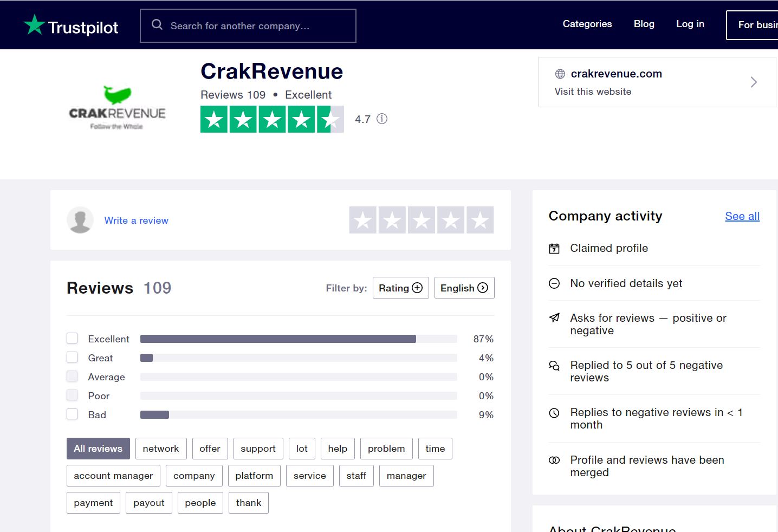Filter reviews by the offer tag
Viewport: 778px width, 532px height.
click(210, 449)
